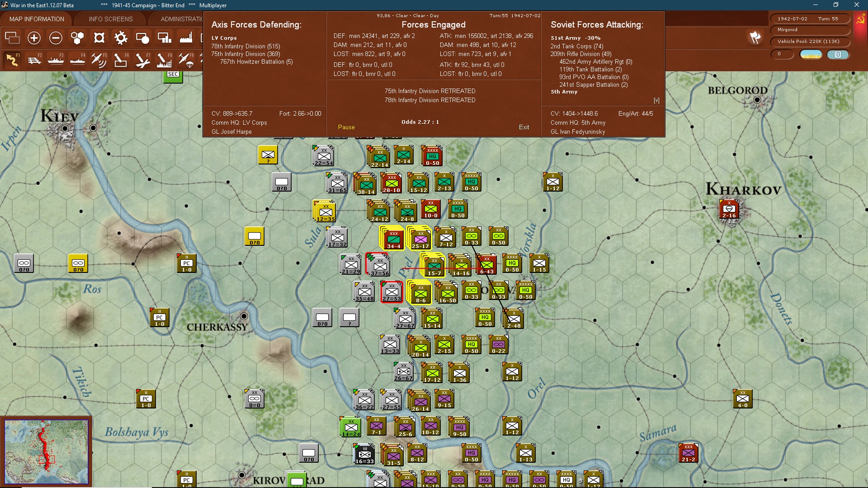
Task: Open the gear preferences icon
Action: coord(121,38)
